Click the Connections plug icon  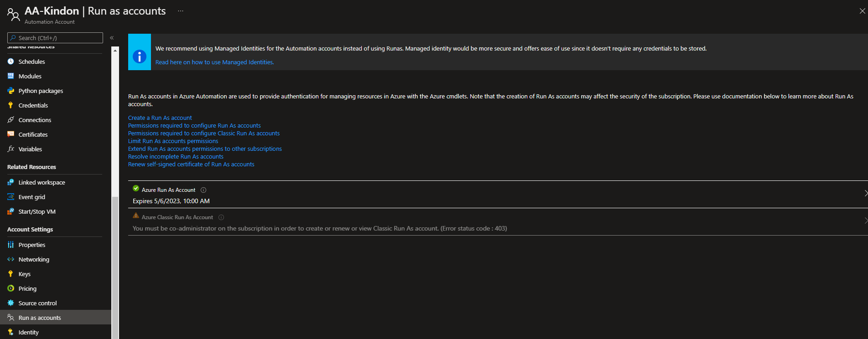[10, 120]
